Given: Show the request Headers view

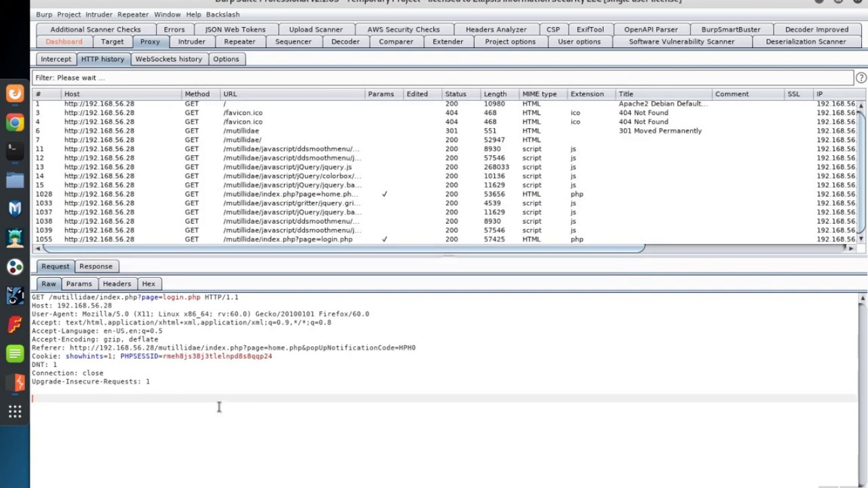Looking at the screenshot, I should (117, 284).
